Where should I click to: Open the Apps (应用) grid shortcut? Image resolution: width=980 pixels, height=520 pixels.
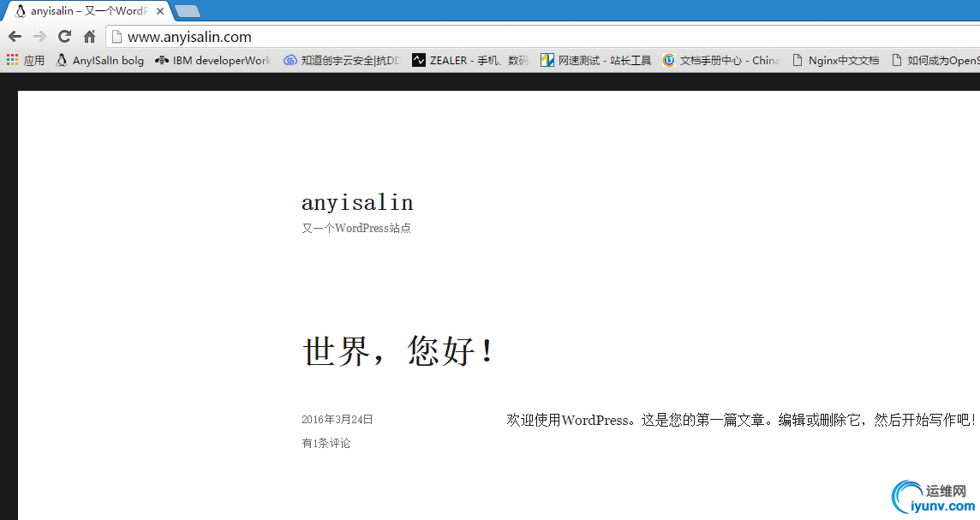[26, 60]
